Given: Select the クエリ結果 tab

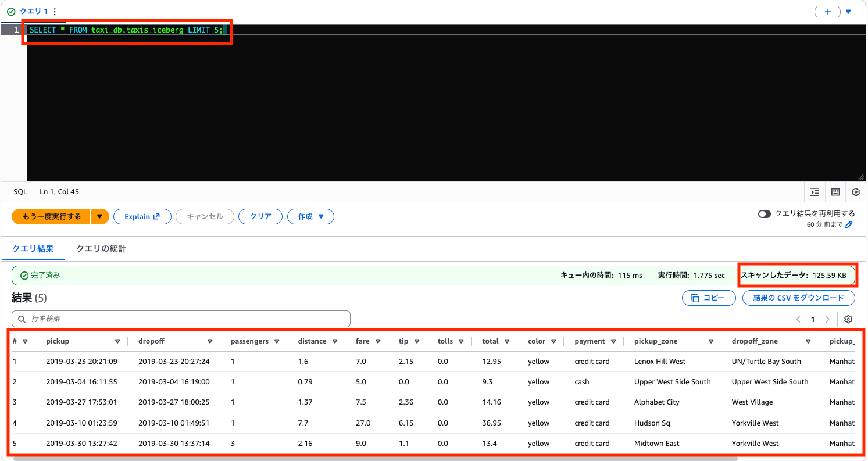Looking at the screenshot, I should (x=33, y=249).
